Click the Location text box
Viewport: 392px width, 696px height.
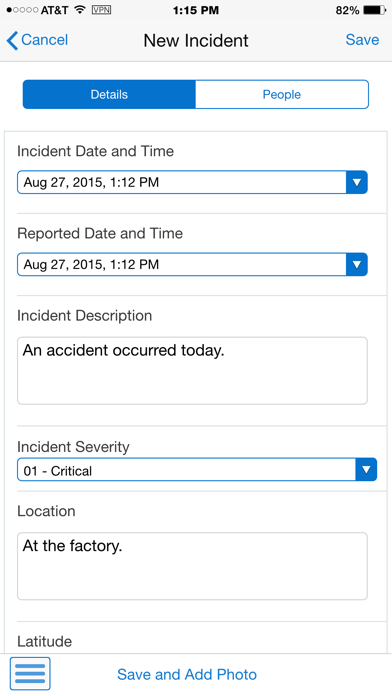[192, 566]
